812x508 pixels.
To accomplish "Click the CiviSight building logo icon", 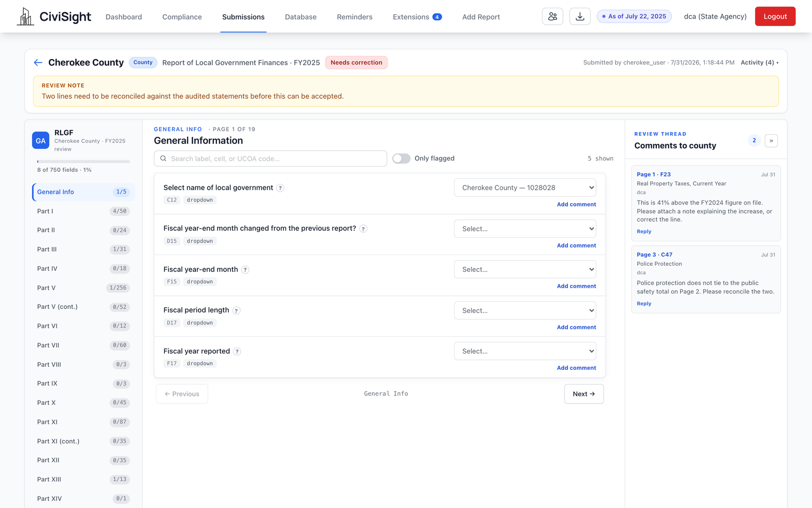I will coord(25,17).
